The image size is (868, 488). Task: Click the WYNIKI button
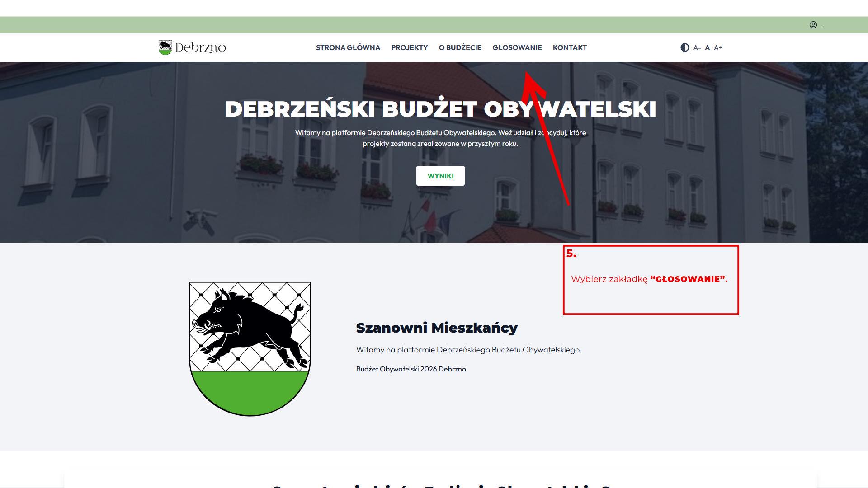click(440, 176)
